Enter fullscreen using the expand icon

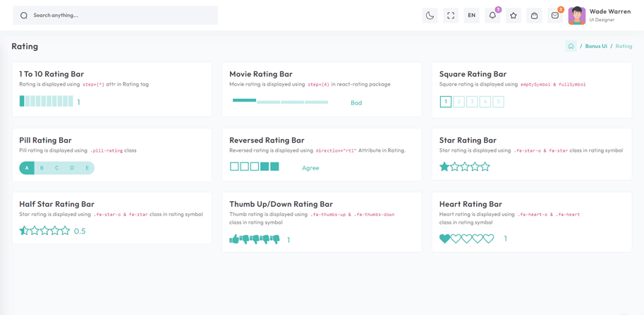[x=451, y=16]
